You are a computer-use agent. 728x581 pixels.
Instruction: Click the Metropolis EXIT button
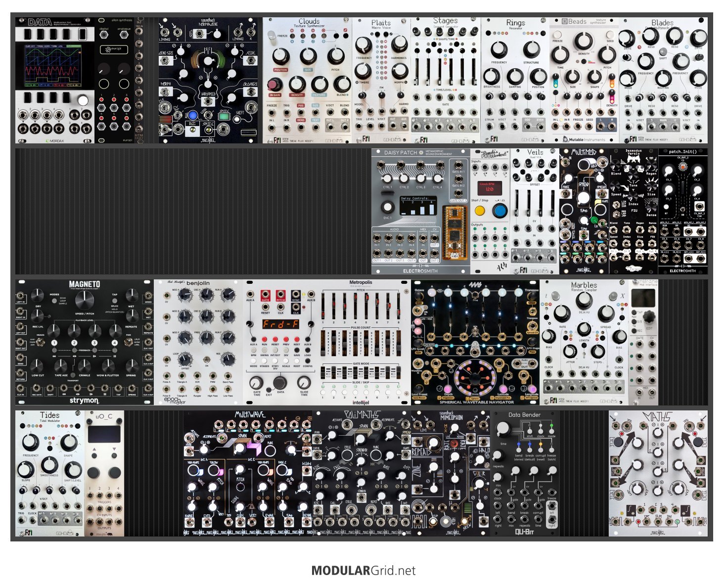[269, 389]
